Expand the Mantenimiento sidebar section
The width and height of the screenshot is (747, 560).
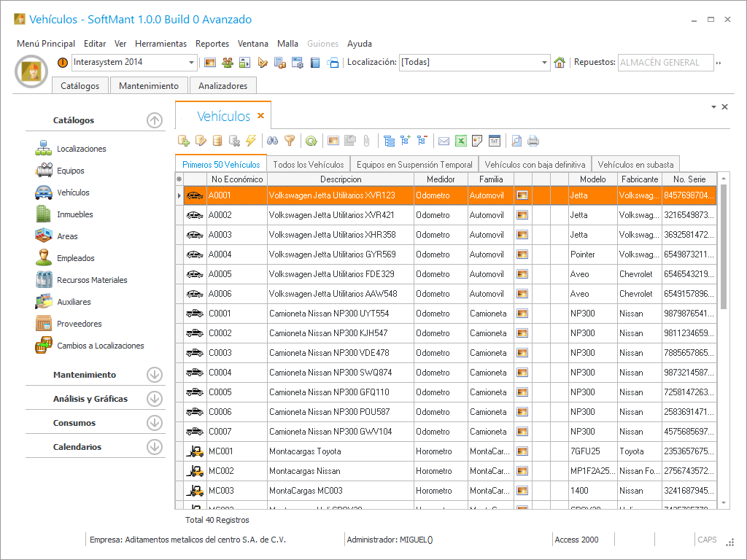(x=154, y=375)
